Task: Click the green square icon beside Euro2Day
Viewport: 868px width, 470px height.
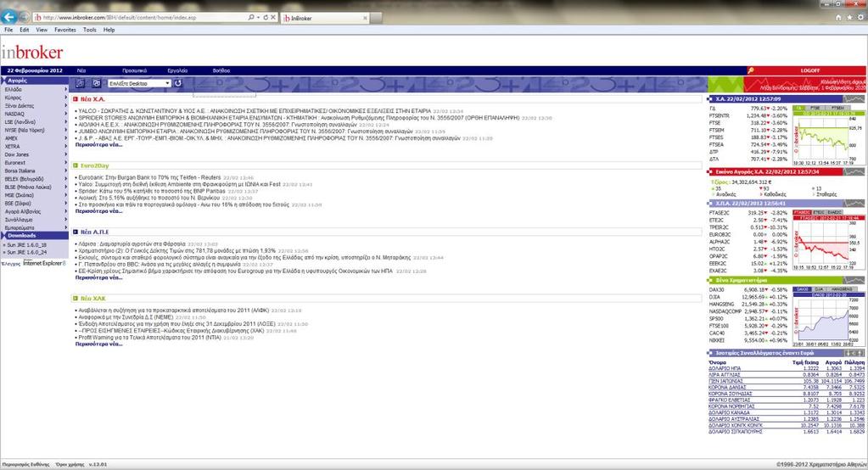Action: pos(76,165)
